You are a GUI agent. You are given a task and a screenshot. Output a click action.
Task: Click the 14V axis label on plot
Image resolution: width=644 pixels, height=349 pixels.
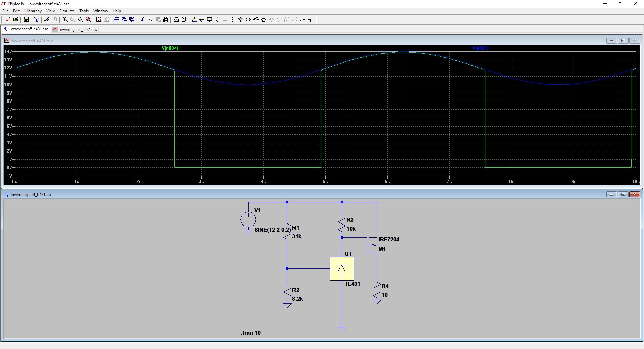tap(8, 51)
